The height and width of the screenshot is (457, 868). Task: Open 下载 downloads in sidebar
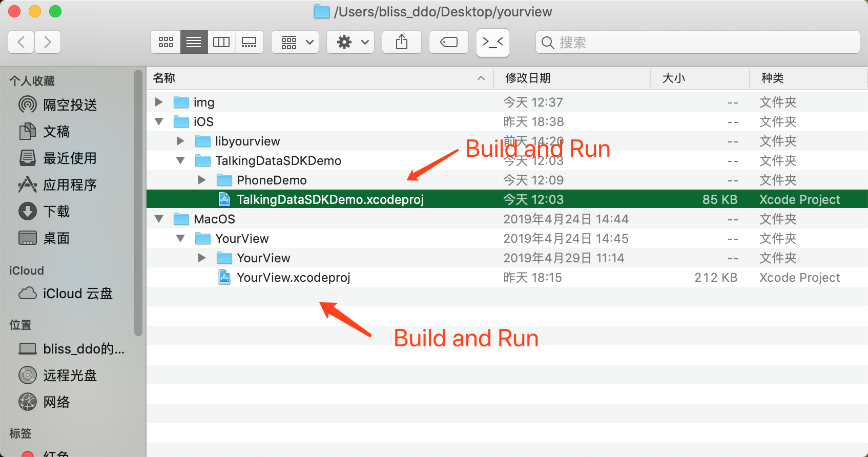(56, 211)
